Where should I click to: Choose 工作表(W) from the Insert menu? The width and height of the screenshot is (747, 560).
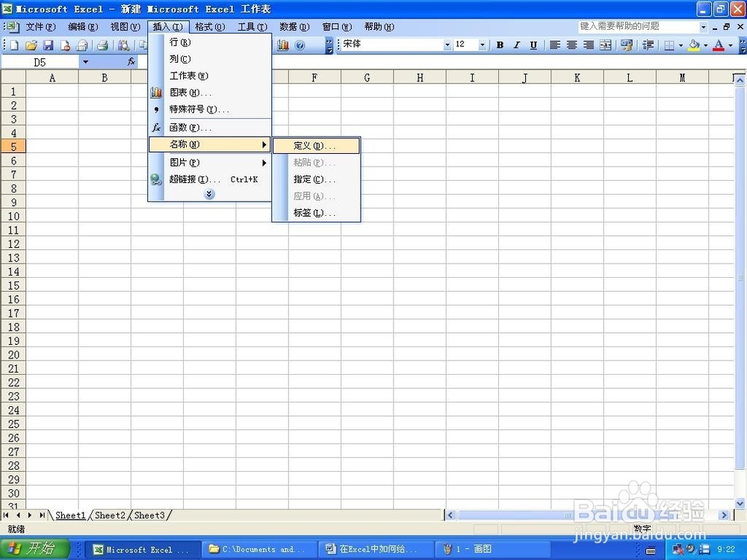tap(210, 75)
